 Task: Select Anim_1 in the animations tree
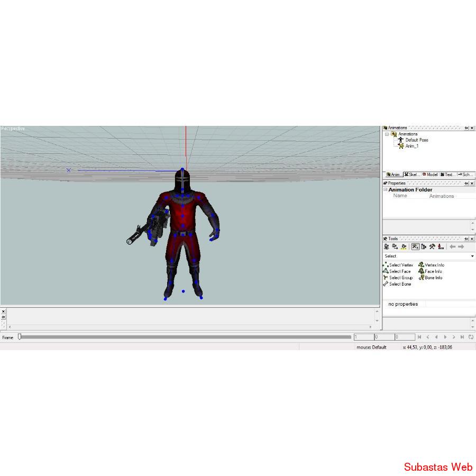411,146
